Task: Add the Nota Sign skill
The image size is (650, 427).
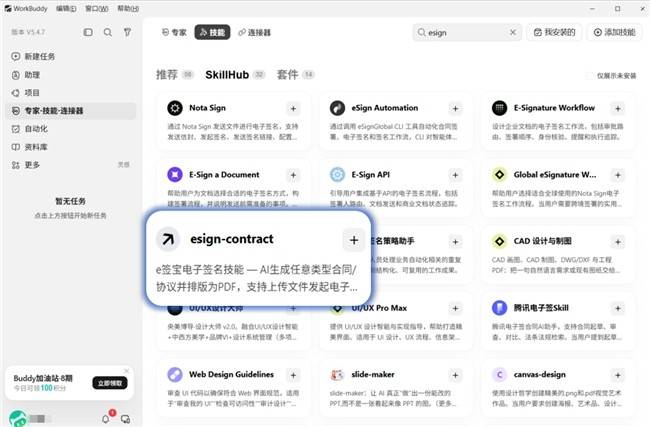Action: [x=293, y=109]
